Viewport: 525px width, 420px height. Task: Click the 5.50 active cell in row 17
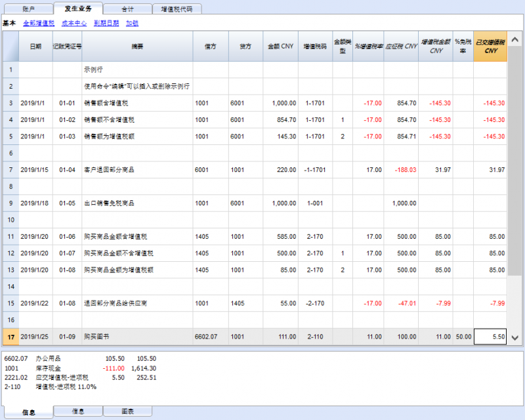pos(490,337)
